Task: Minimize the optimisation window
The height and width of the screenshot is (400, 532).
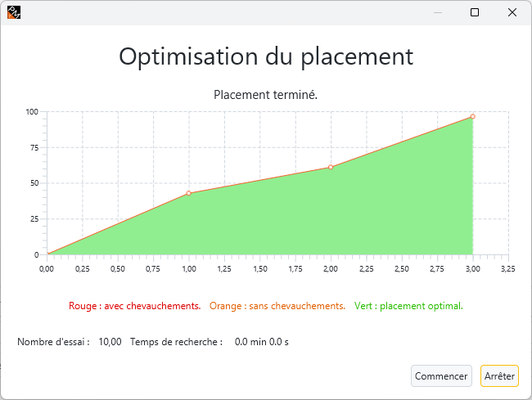Action: point(437,12)
